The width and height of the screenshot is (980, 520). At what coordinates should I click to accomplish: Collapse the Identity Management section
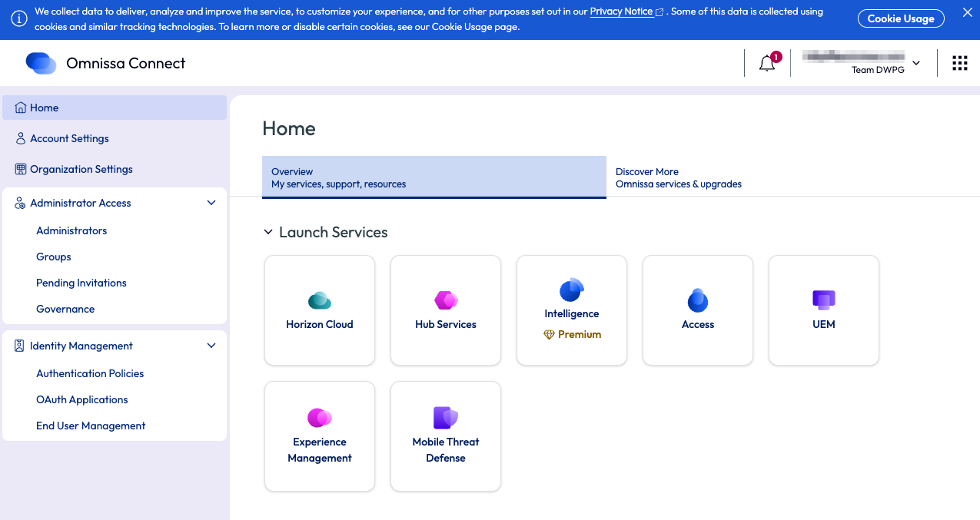[x=211, y=346]
